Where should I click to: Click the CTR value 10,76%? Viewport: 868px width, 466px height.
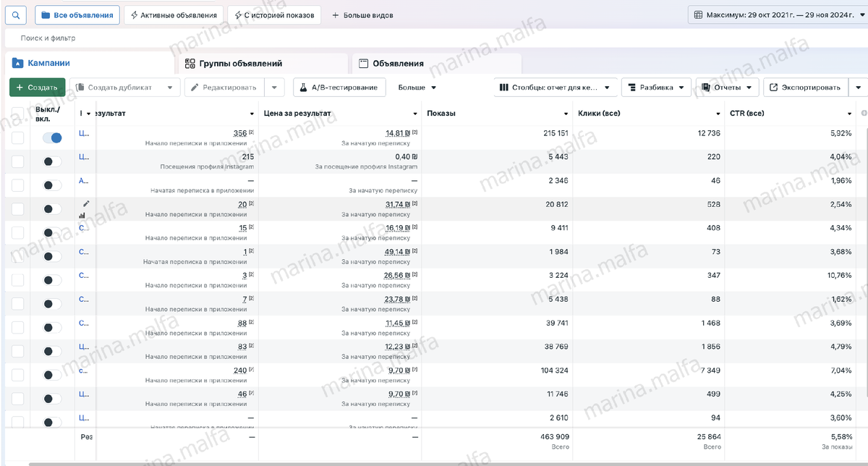[839, 276]
